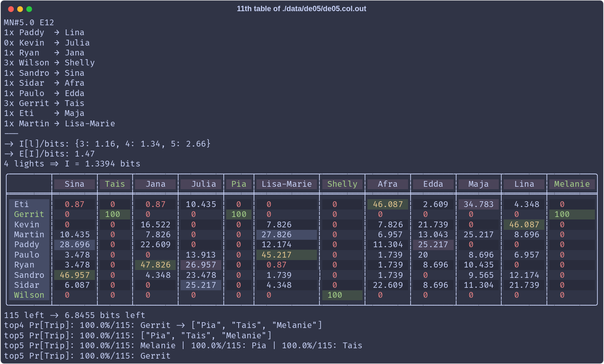The height and width of the screenshot is (364, 604).
Task: Click Sidar's 21.739 value under Lina
Action: 524,285
